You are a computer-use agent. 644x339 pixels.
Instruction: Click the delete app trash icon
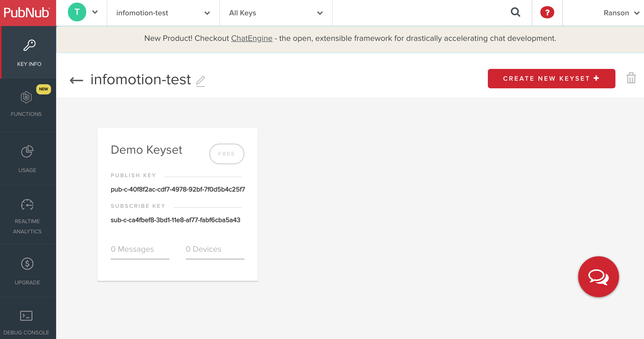(631, 78)
